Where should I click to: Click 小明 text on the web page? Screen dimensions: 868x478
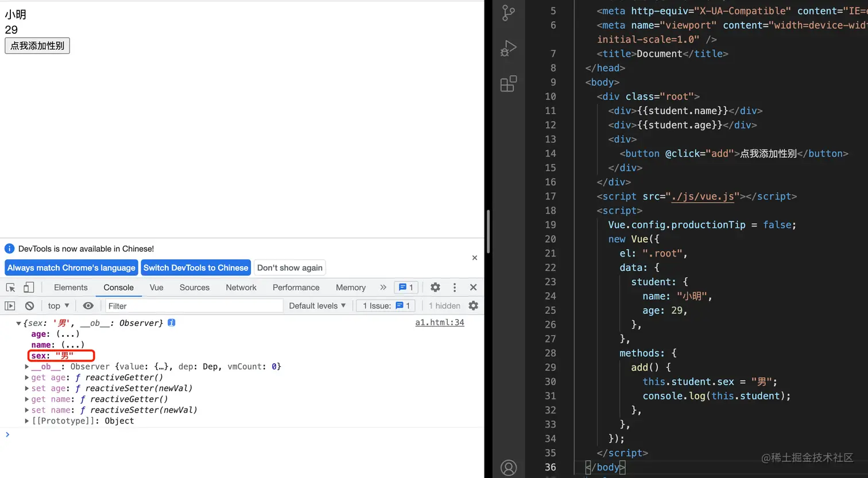[15, 14]
